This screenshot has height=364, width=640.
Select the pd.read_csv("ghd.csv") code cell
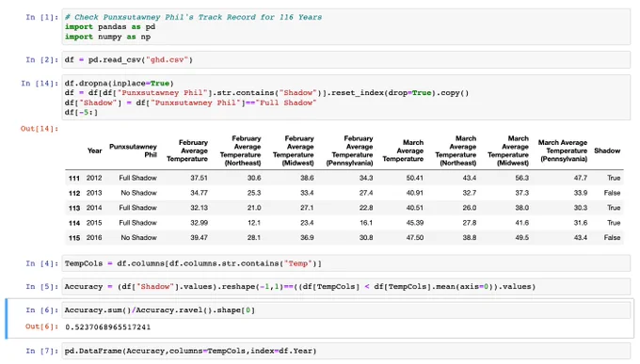[346, 59]
